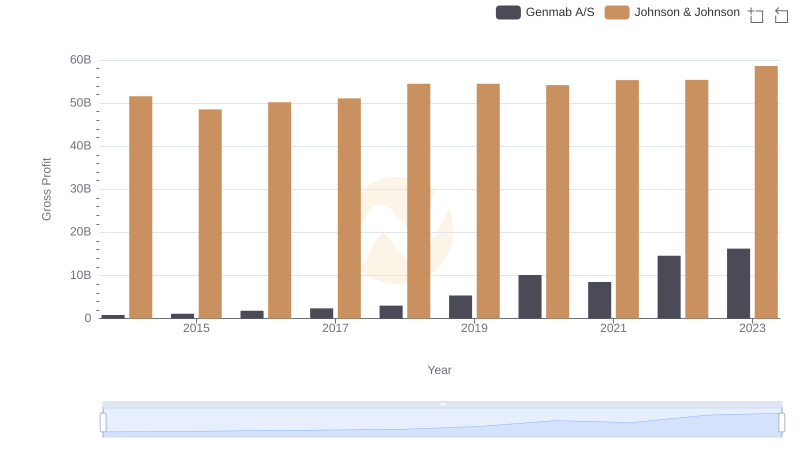
Task: Click the top grip of the range slider
Action: coord(442,404)
